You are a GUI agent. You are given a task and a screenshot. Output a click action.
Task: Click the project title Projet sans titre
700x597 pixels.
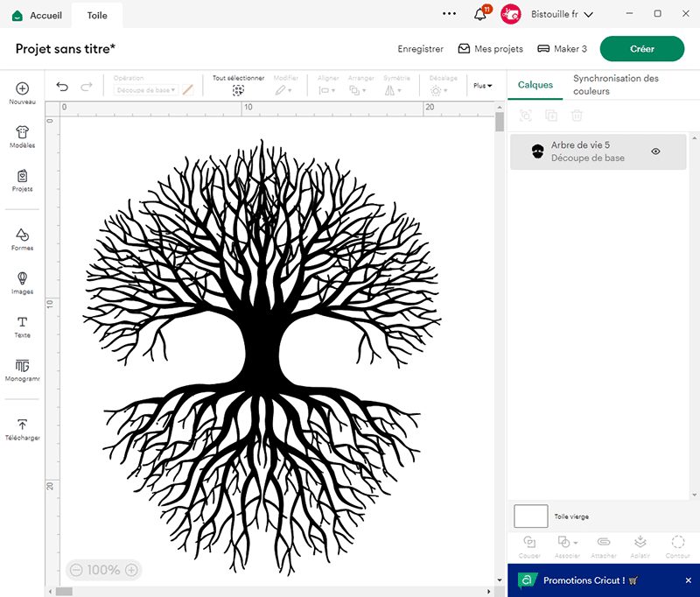pos(65,49)
